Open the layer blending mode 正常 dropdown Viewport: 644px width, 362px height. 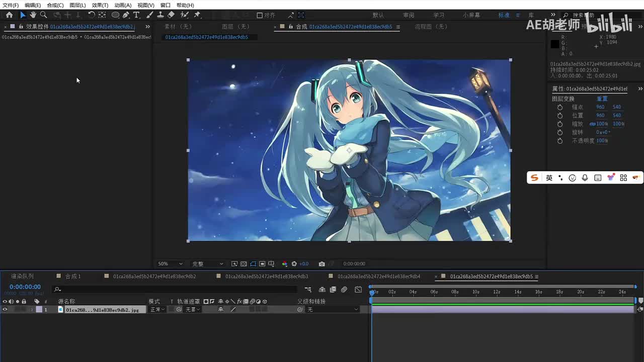pyautogui.click(x=157, y=310)
